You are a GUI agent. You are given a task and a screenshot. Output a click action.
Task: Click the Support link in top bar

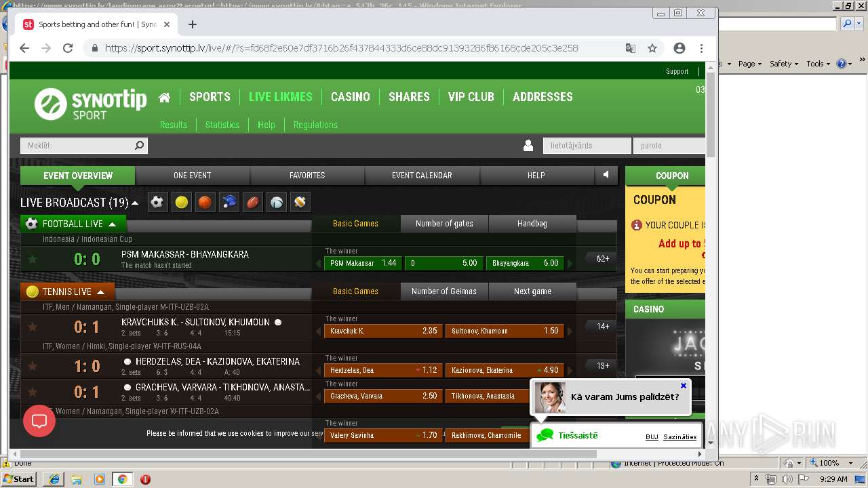[x=677, y=71]
